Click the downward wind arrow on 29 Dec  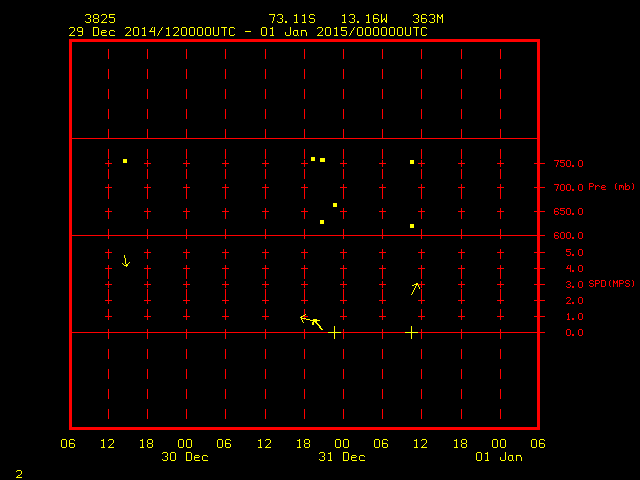click(x=126, y=261)
